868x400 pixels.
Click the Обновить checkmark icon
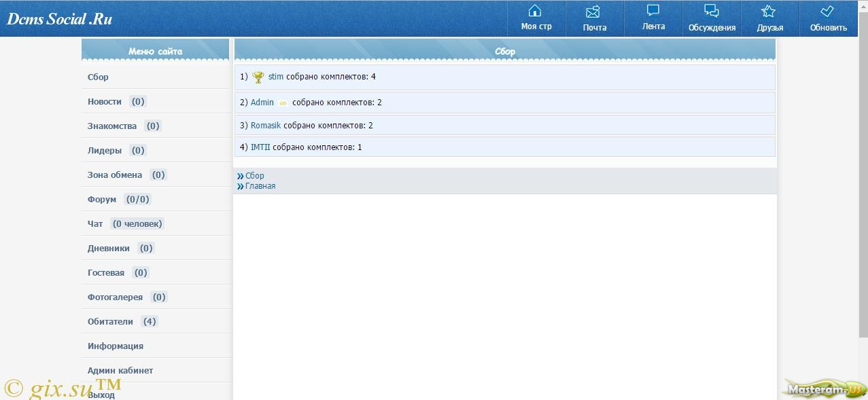827,12
